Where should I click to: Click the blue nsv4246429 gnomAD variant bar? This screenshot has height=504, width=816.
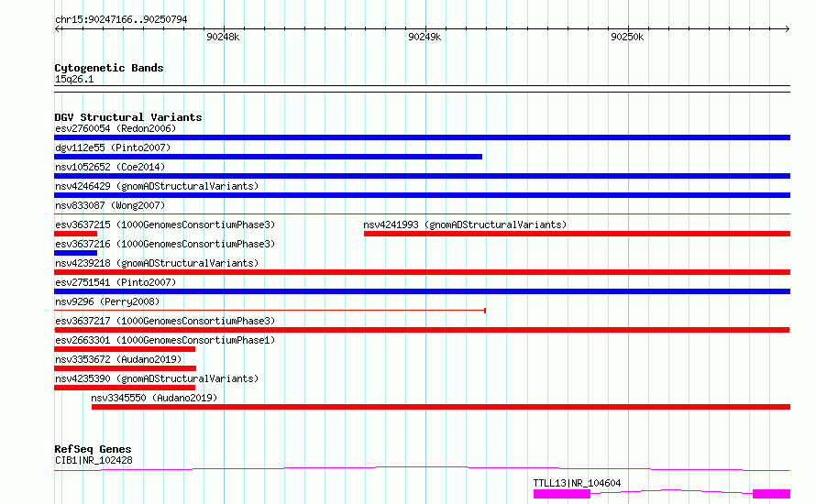coord(422,195)
